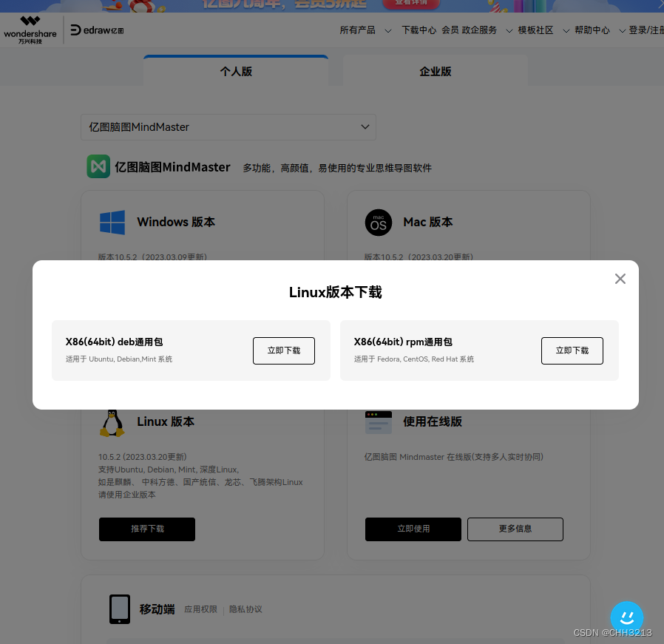Click the 'Linux版本下载' dialog heading
Screen dimensions: 664x644
coord(336,292)
